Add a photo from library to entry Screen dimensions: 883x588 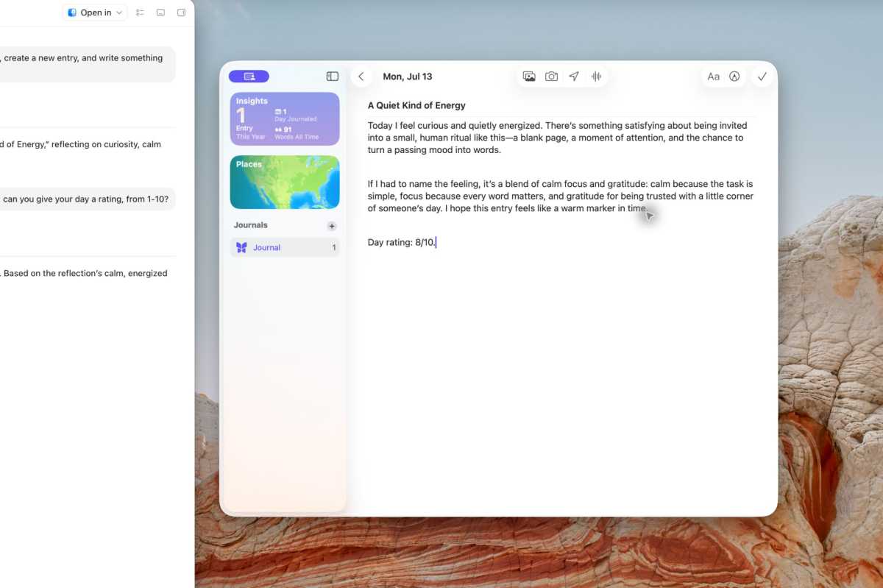click(x=529, y=77)
